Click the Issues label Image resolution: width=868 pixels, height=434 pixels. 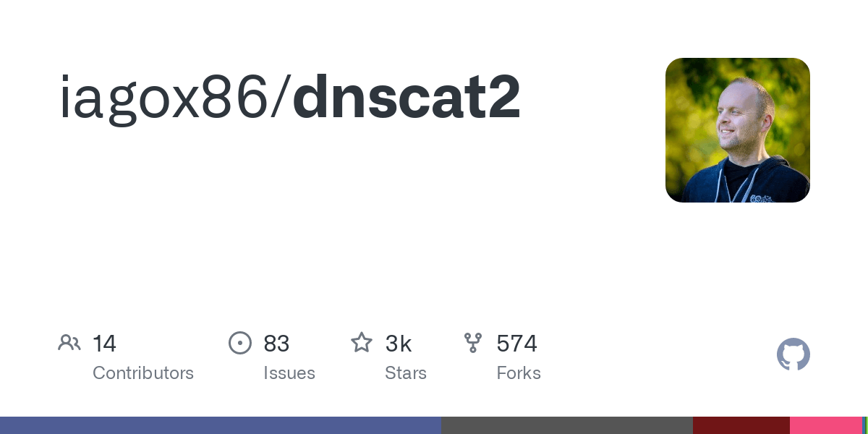point(289,373)
